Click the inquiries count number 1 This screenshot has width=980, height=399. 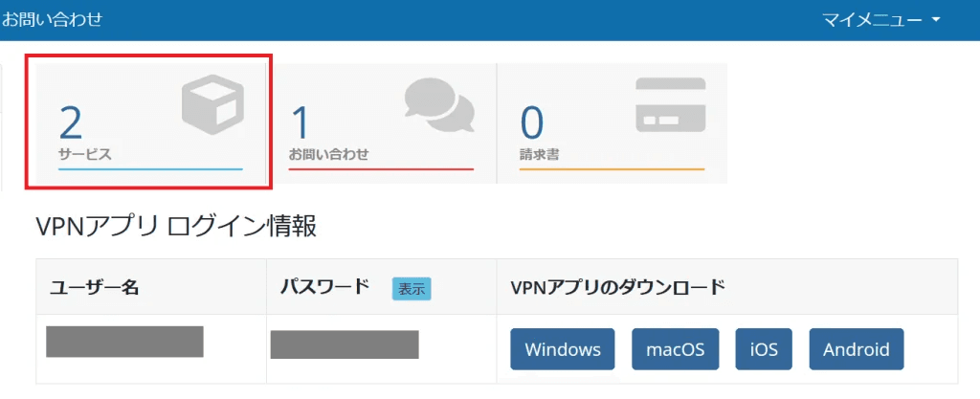301,122
